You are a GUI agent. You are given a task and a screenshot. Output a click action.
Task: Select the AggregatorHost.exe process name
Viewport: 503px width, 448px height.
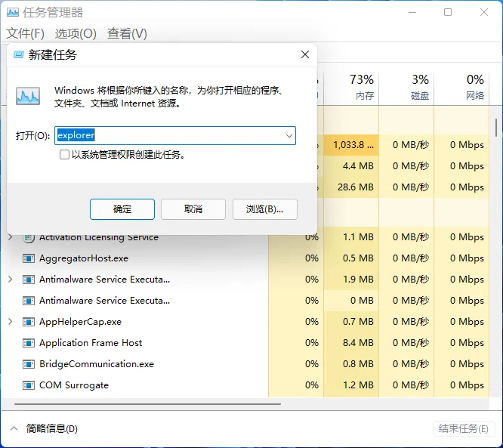pyautogui.click(x=84, y=258)
